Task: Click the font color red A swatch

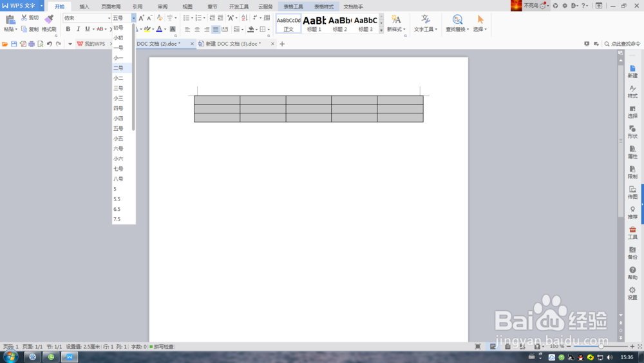Action: pyautogui.click(x=159, y=29)
